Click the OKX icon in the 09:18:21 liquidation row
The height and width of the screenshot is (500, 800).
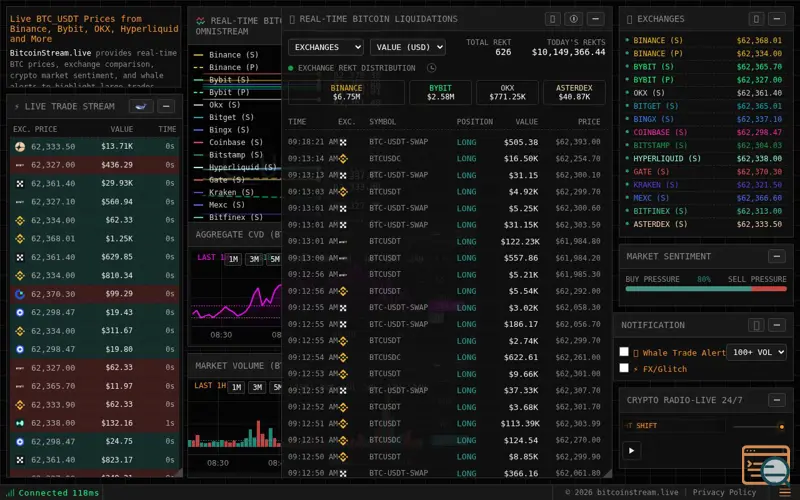tap(343, 142)
